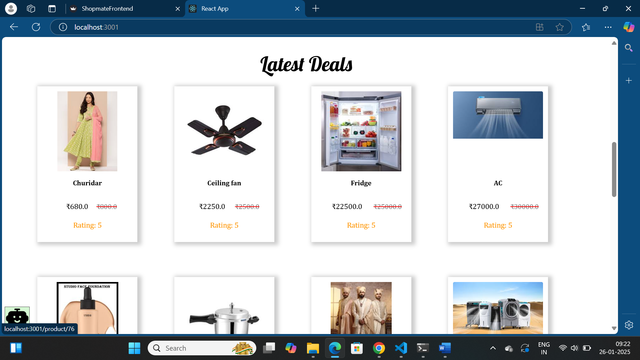Open the Fridge product image
Viewport: 640px width, 360px height.
361,131
